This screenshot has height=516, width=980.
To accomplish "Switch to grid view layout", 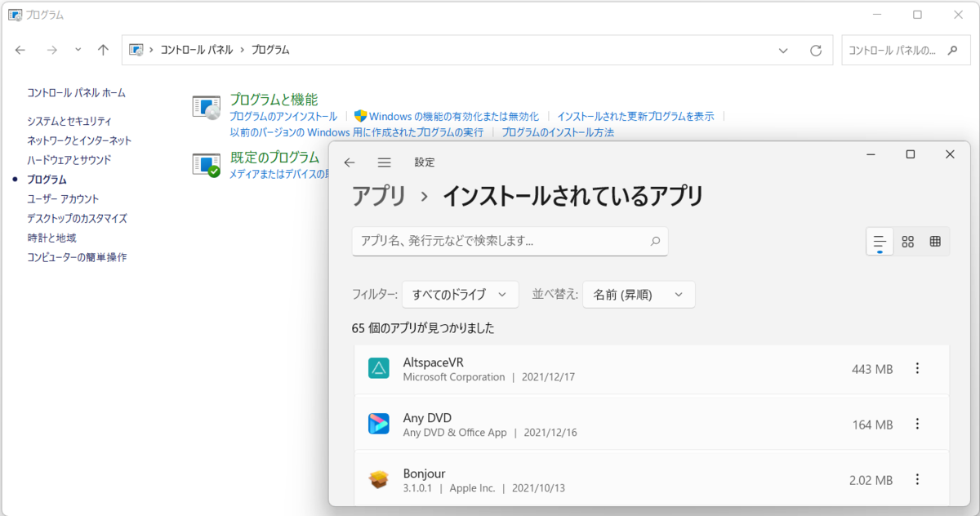I will 907,242.
